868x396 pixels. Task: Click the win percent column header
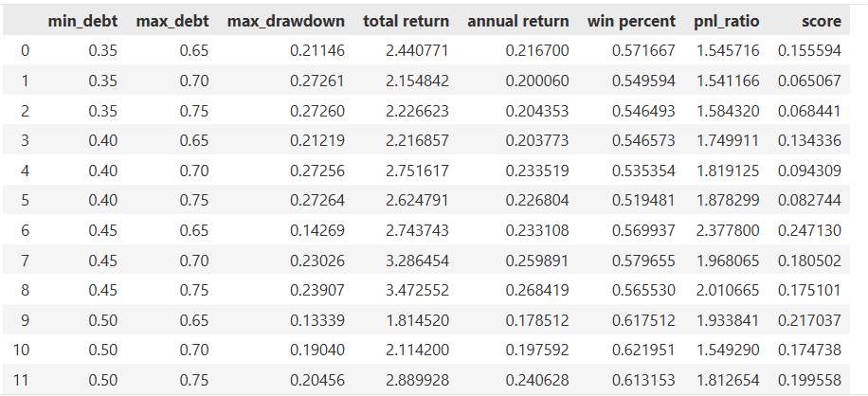631,20
